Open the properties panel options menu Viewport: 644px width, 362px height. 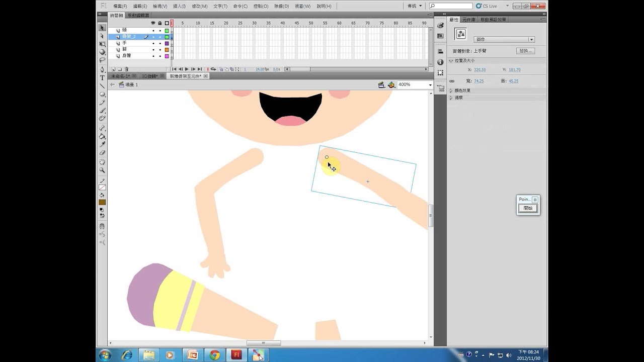pyautogui.click(x=544, y=20)
